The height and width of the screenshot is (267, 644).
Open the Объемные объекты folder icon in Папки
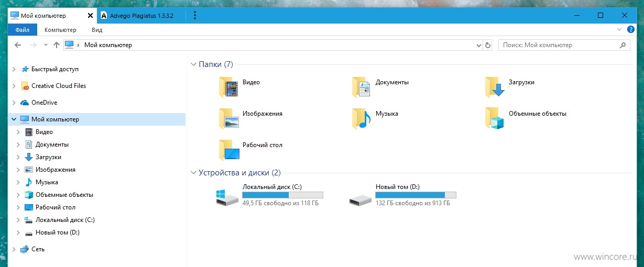(x=495, y=119)
